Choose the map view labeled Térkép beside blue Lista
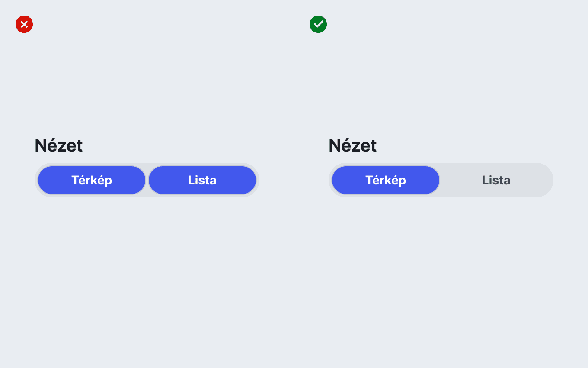This screenshot has height=368, width=588. 92,180
